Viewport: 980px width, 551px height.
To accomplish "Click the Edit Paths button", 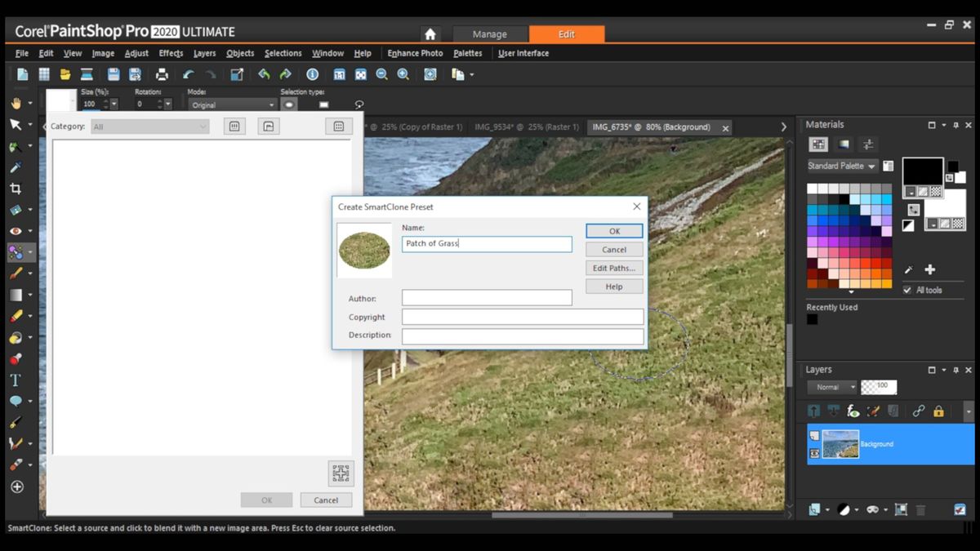I will (x=614, y=268).
